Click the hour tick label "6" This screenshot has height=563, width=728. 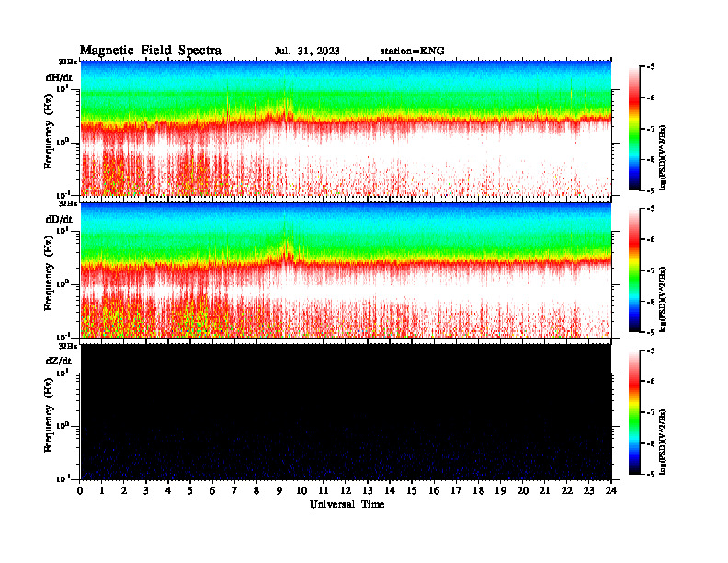coord(212,491)
